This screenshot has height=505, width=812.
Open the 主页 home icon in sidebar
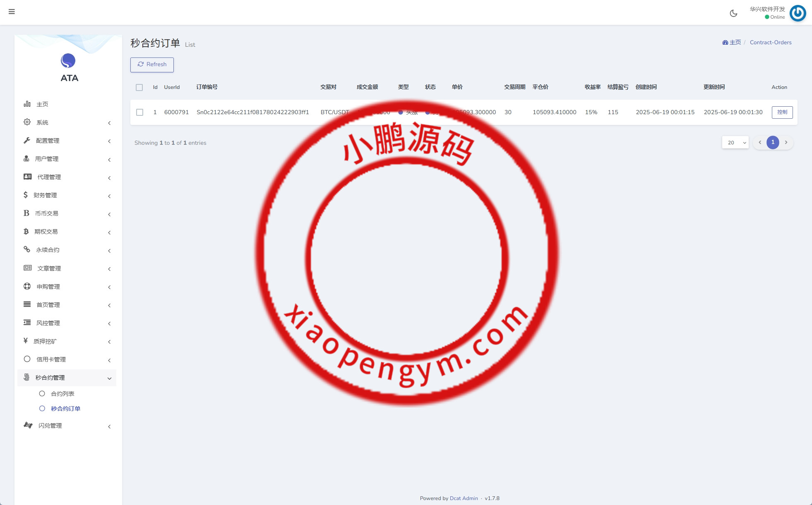[26, 104]
